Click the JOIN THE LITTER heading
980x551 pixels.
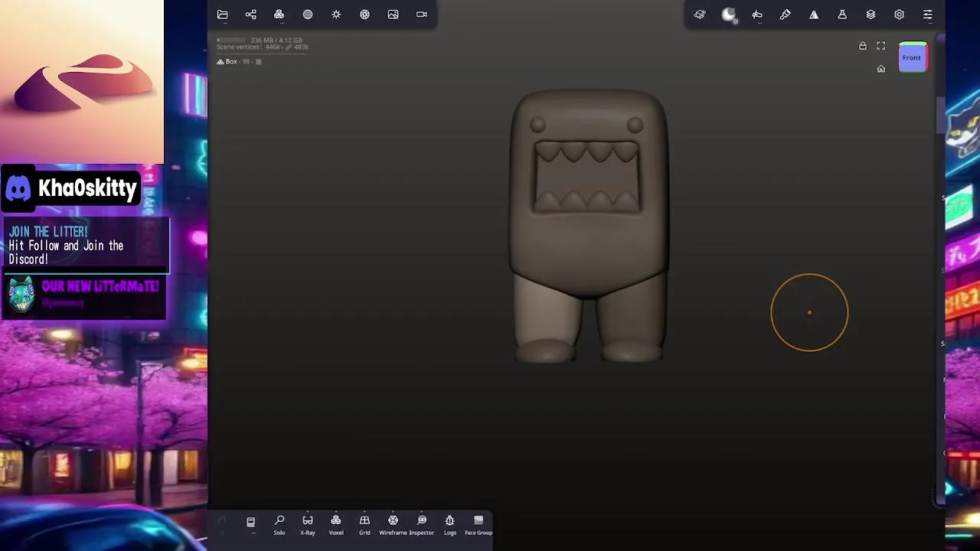point(48,232)
